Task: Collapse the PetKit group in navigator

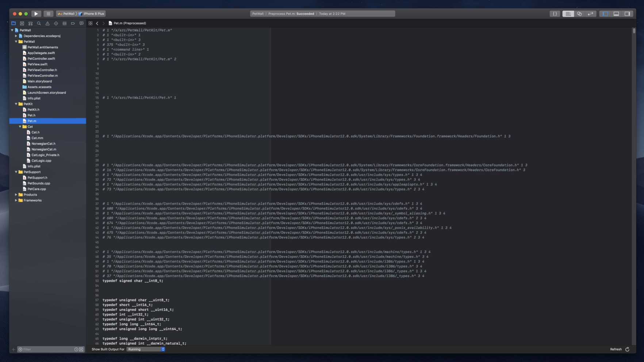Action: pyautogui.click(x=16, y=104)
